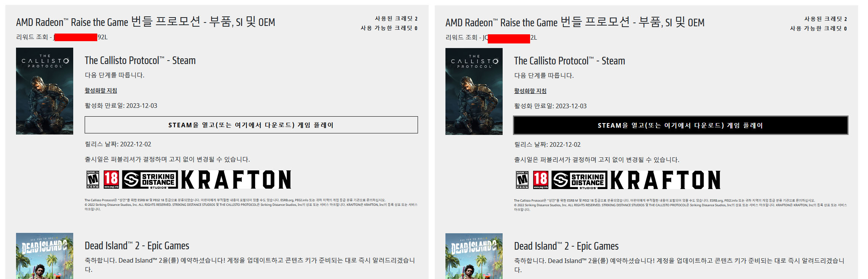
Task: Click '활성화 만료일: 2023-12-03' in right panel
Action: 550,106
